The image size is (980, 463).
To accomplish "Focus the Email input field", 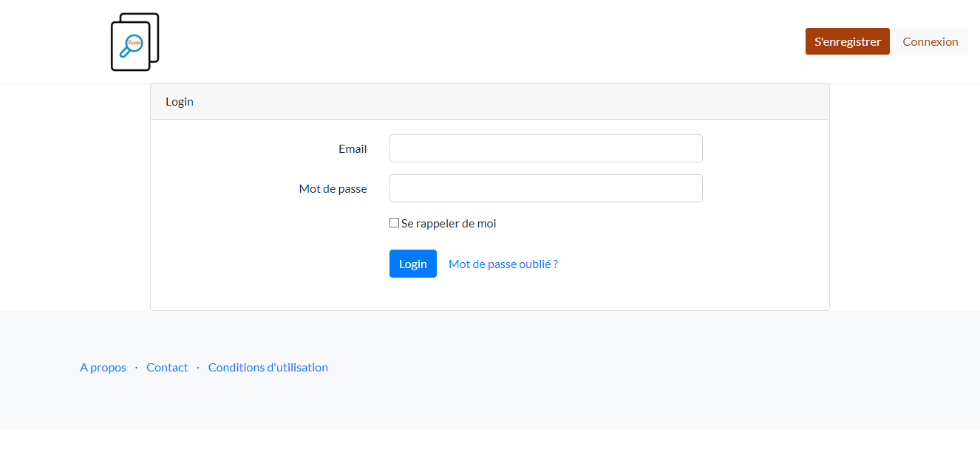I will [x=546, y=148].
